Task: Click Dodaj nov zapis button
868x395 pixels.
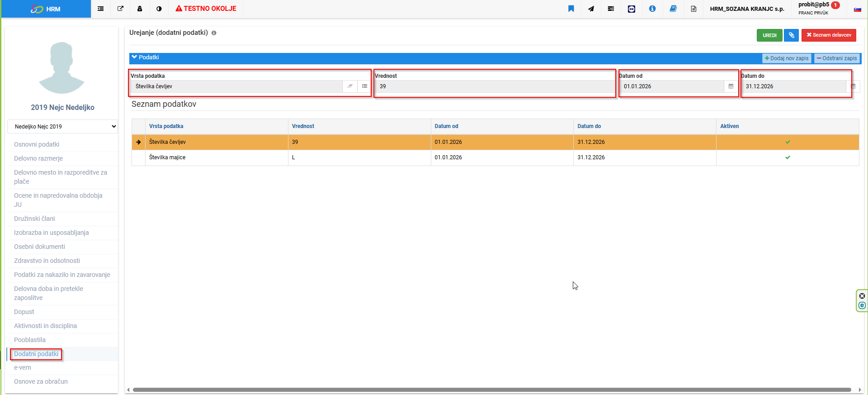Action: pyautogui.click(x=787, y=58)
